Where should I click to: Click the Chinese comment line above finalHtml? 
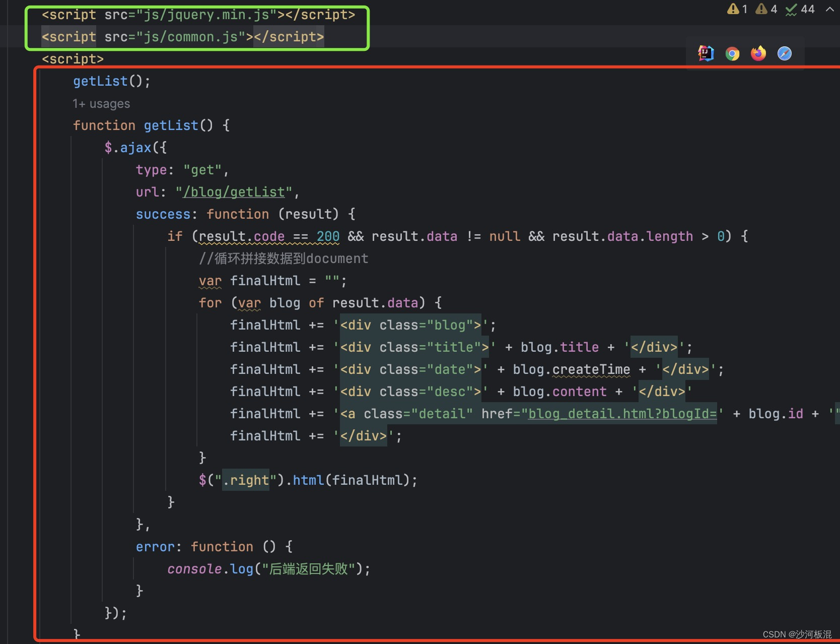tap(284, 259)
